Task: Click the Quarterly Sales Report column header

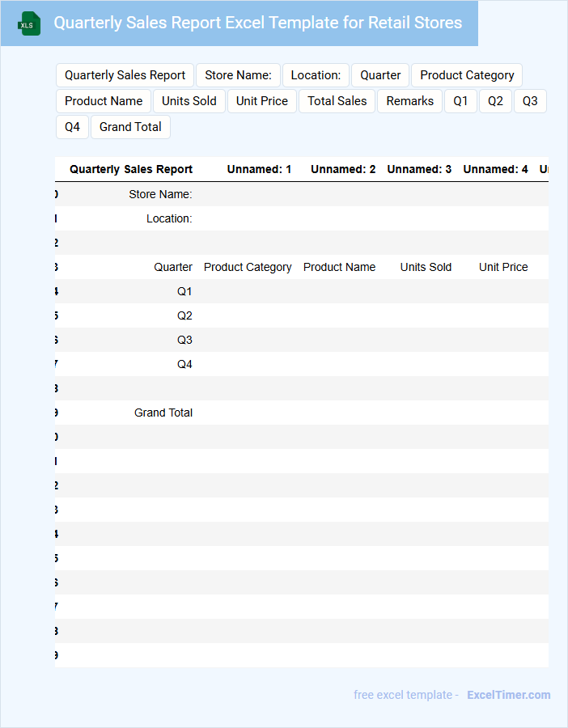Action: [131, 170]
